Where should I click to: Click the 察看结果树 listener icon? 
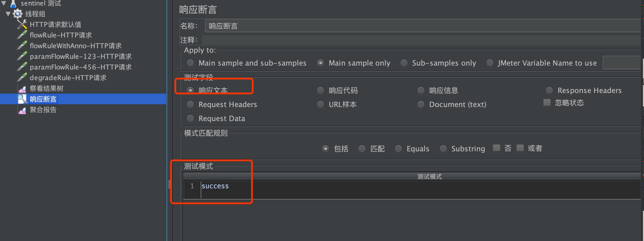coord(22,89)
